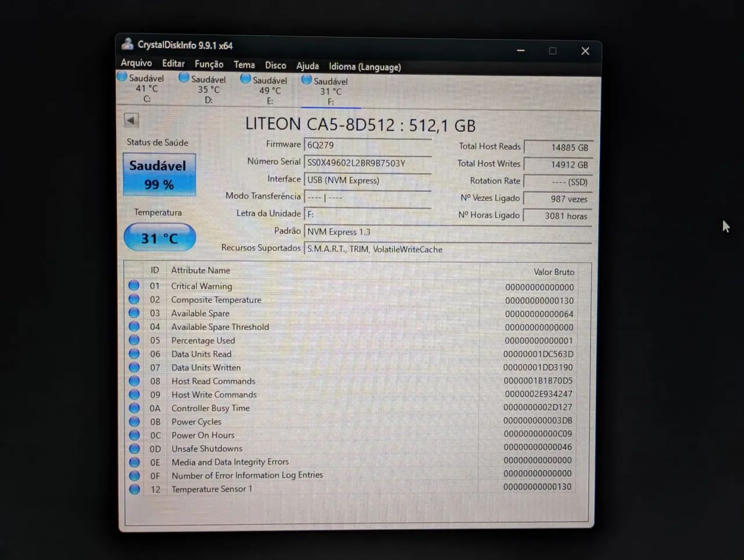Click the CrystalDiskInfo app icon in title bar
Image resolution: width=744 pixels, height=560 pixels.
click(127, 44)
